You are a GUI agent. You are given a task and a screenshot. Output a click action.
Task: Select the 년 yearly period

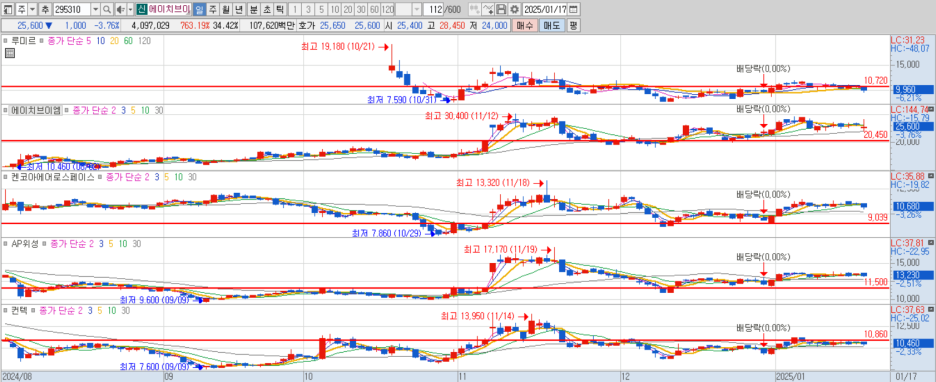click(239, 10)
